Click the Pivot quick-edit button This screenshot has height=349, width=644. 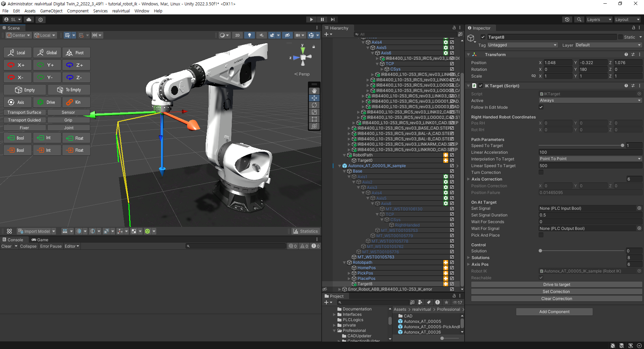point(76,53)
